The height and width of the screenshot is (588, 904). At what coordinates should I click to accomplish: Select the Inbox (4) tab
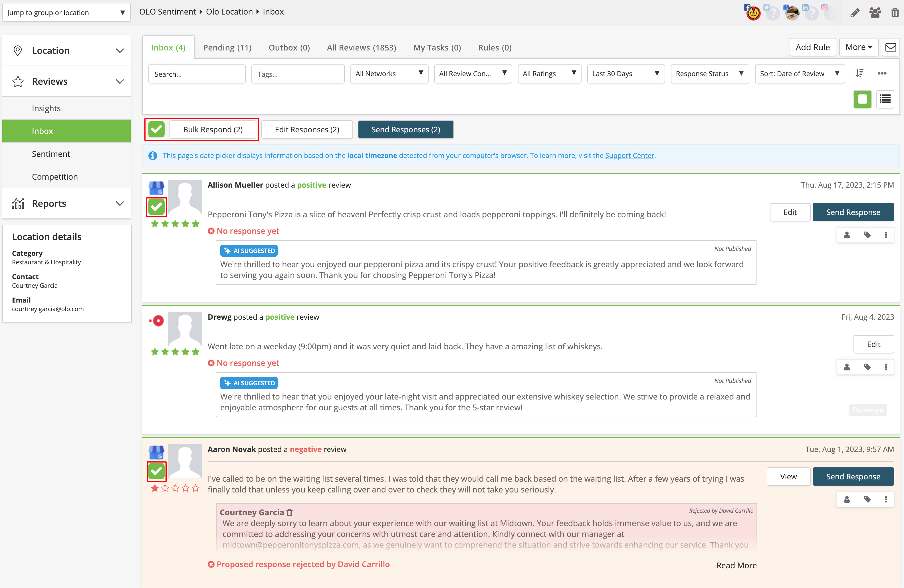(x=168, y=47)
